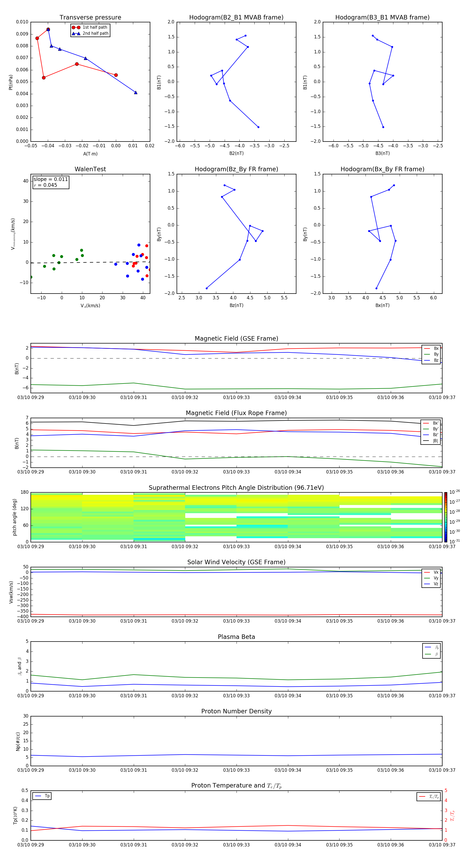The image size is (473, 868).
Task: Click the '2nd half path' legend entry
Action: 90,33
